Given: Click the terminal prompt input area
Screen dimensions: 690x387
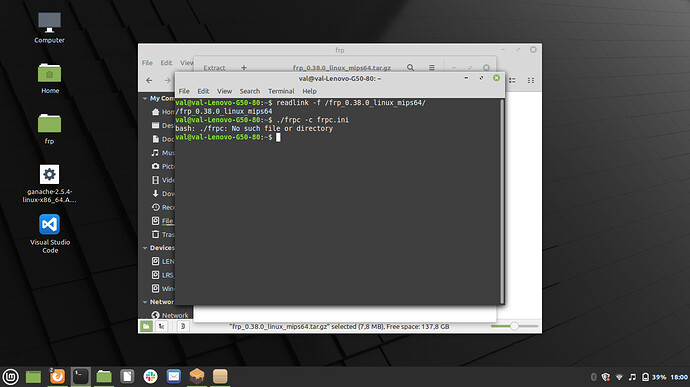Looking at the screenshot, I should click(278, 137).
